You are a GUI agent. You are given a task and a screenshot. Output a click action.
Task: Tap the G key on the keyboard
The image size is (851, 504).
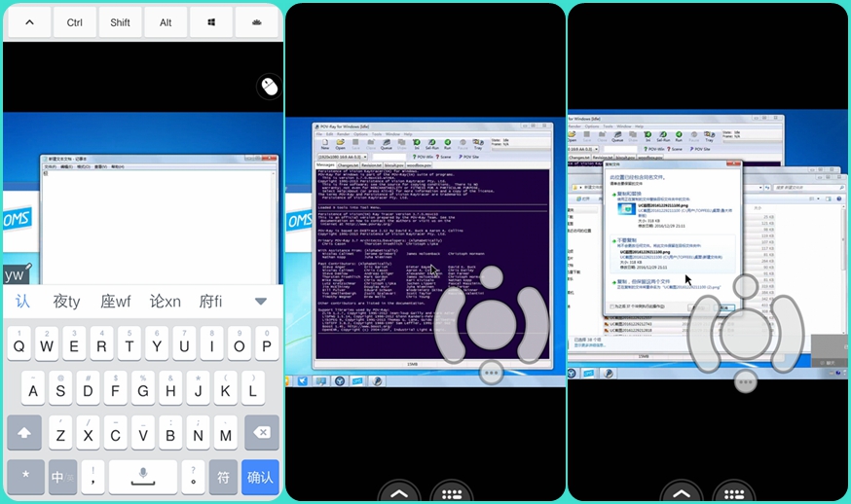(x=143, y=387)
